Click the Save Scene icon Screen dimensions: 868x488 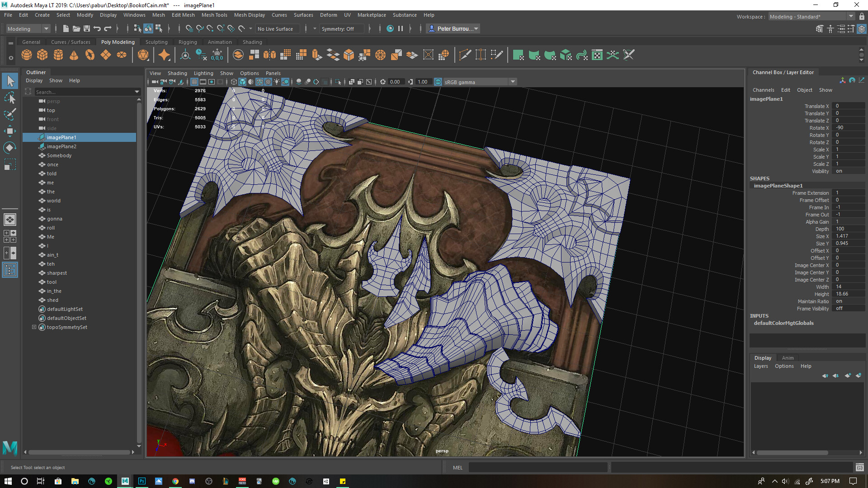(x=87, y=28)
